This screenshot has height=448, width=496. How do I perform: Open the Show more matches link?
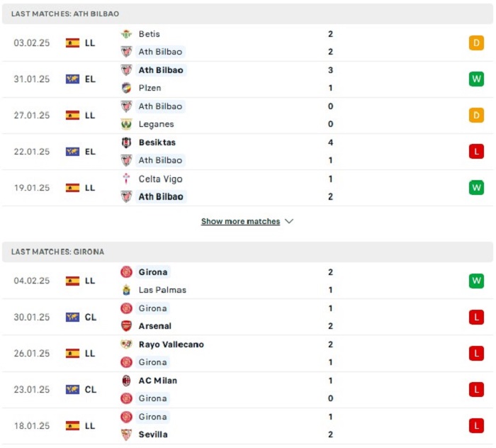pos(240,221)
